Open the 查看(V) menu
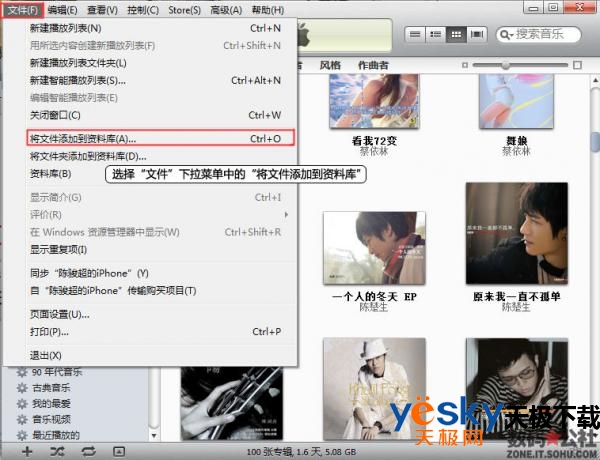 [102, 10]
